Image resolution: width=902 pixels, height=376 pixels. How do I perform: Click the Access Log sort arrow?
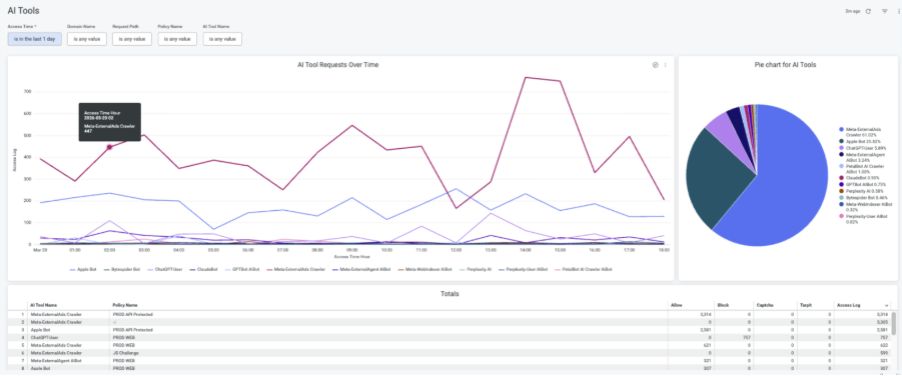[x=886, y=305]
